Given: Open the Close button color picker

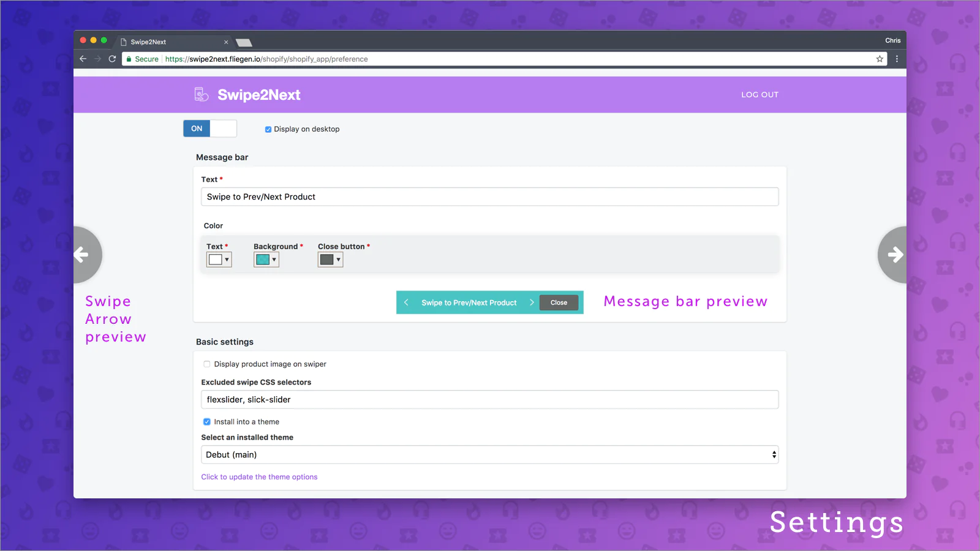Looking at the screenshot, I should pyautogui.click(x=330, y=260).
